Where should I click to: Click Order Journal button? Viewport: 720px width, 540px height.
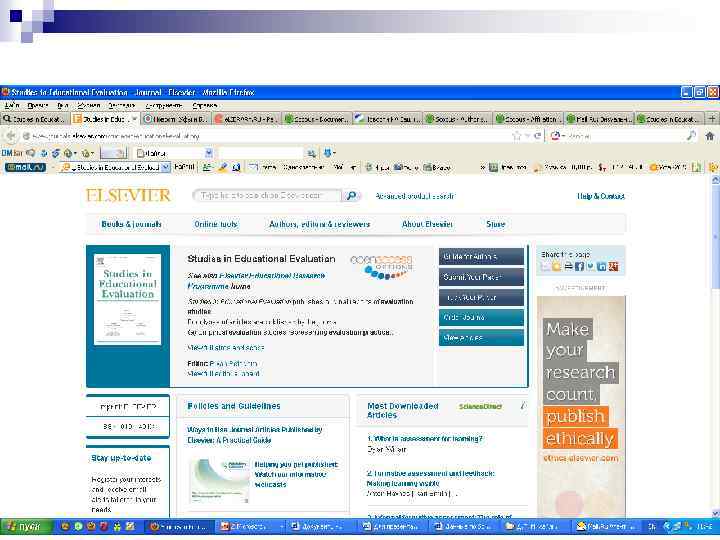(x=481, y=317)
